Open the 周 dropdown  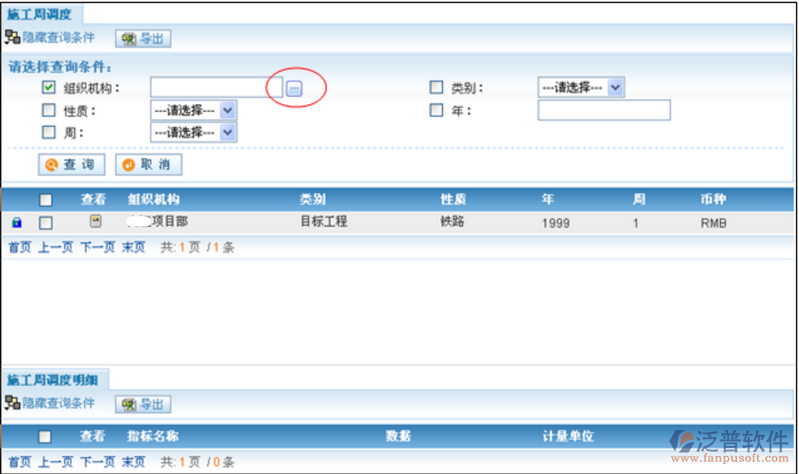click(x=194, y=133)
